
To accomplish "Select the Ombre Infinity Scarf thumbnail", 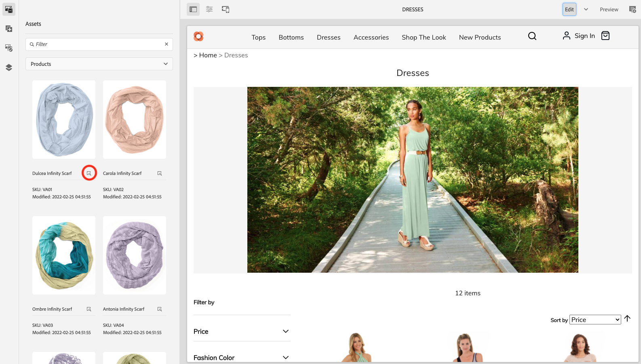I will pos(64,255).
